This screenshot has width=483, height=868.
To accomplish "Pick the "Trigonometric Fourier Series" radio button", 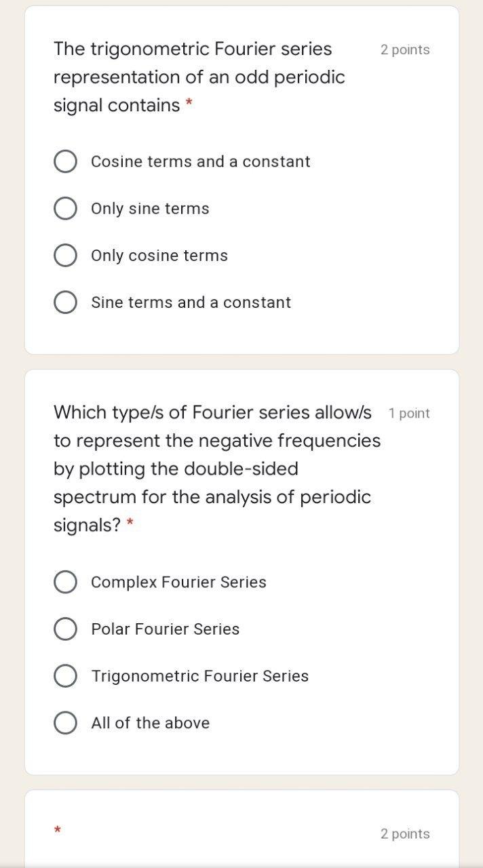I will (65, 676).
